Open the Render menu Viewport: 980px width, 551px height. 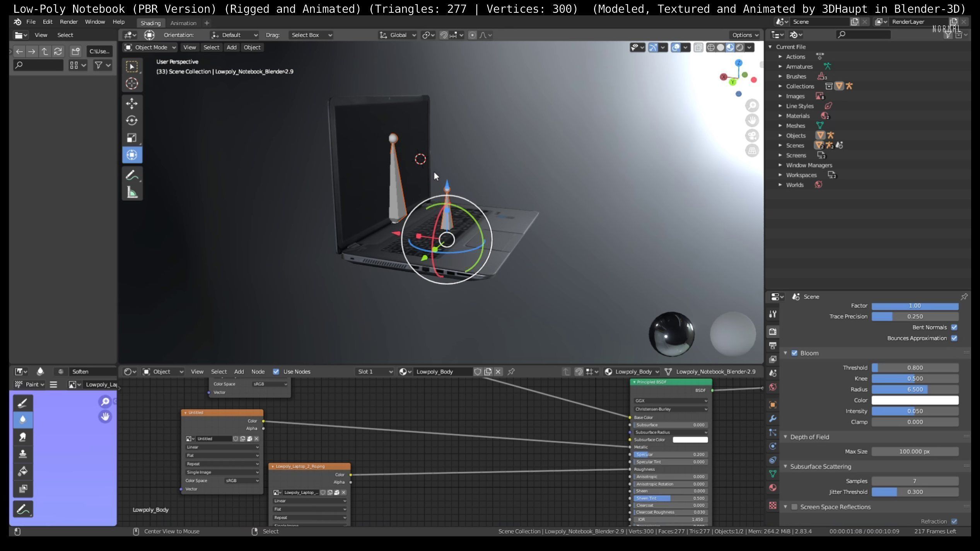pos(68,22)
